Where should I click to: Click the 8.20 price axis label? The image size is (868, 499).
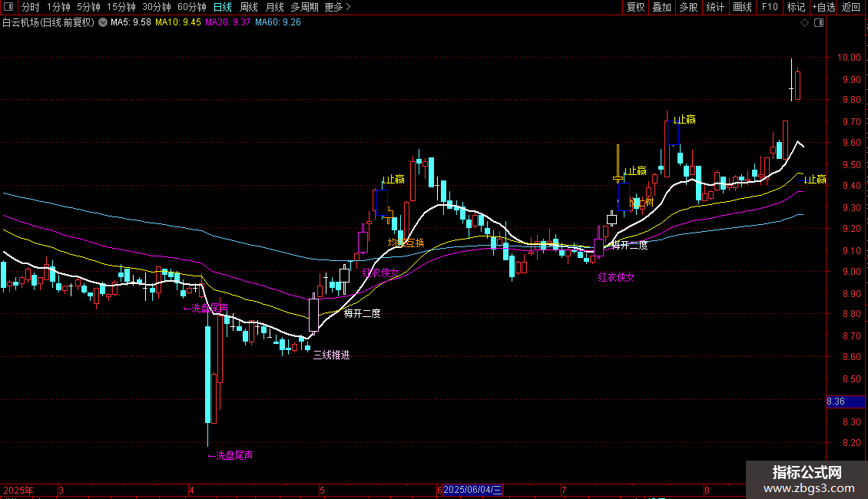[x=851, y=443]
